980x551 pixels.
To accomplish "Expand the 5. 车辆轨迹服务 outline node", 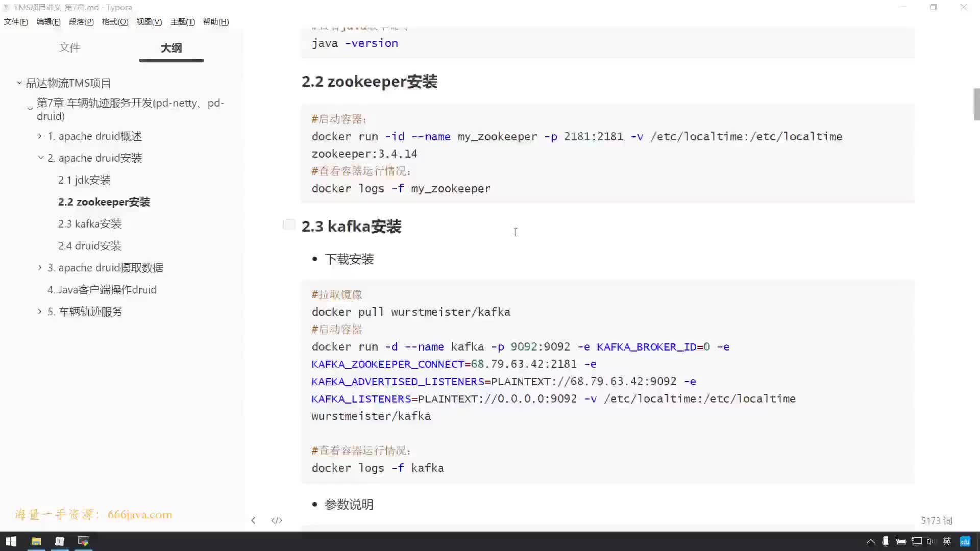I will click(x=40, y=311).
